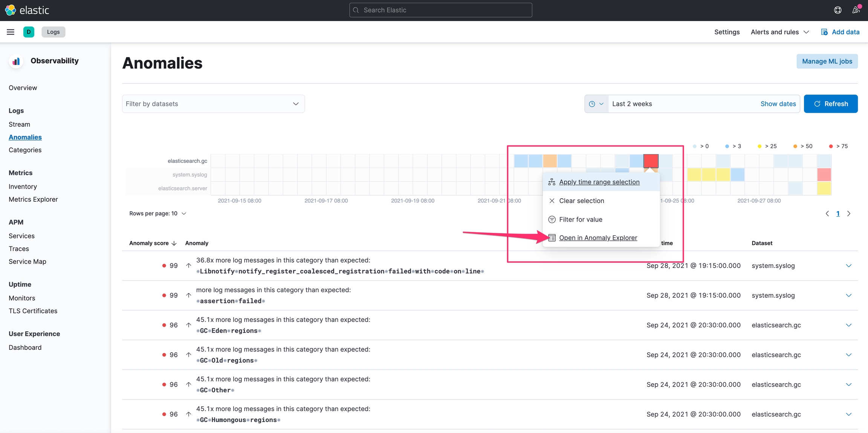Open the hamburger navigation menu
This screenshot has width=868, height=433.
(11, 32)
